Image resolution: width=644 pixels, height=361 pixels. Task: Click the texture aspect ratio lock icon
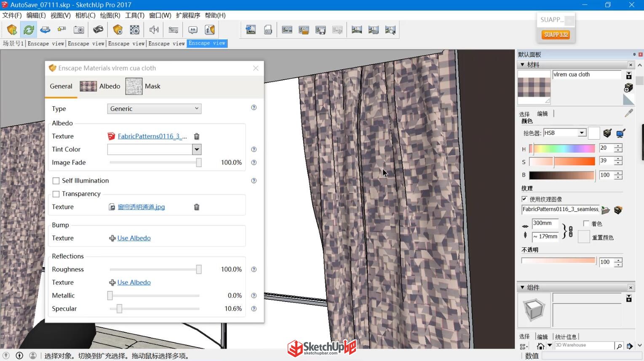(571, 232)
